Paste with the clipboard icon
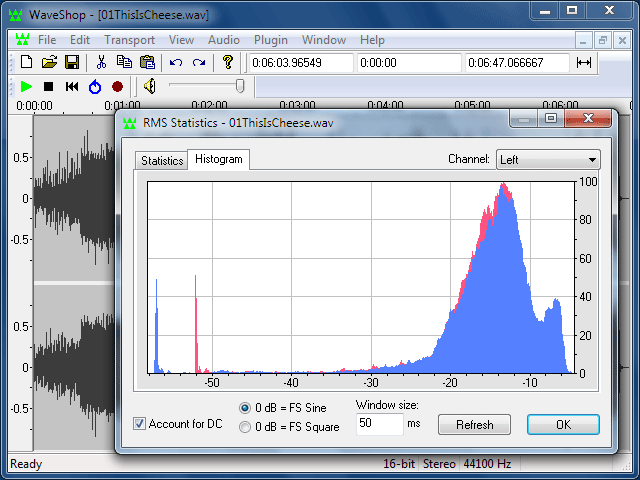 147,62
